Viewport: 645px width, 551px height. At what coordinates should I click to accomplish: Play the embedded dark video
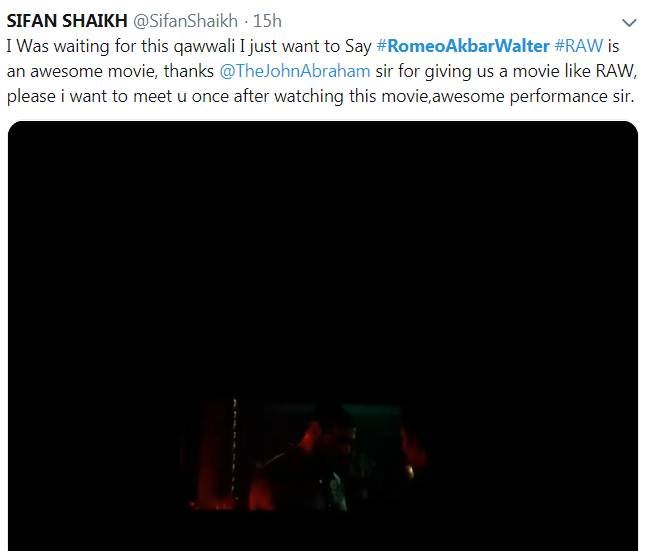(x=323, y=336)
